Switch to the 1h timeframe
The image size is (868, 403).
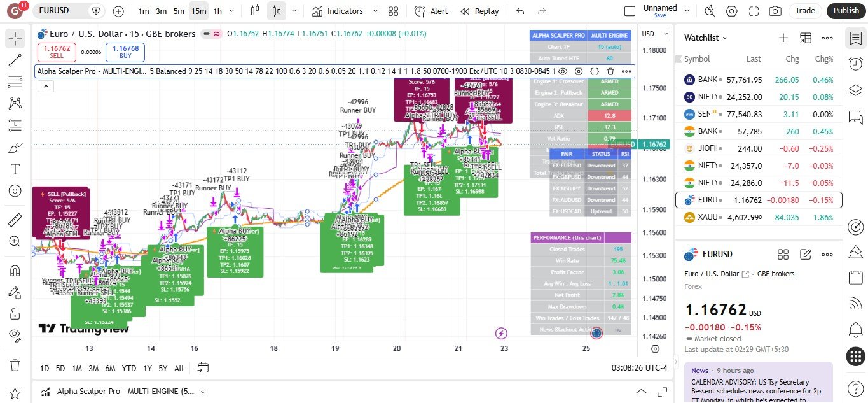pyautogui.click(x=217, y=11)
